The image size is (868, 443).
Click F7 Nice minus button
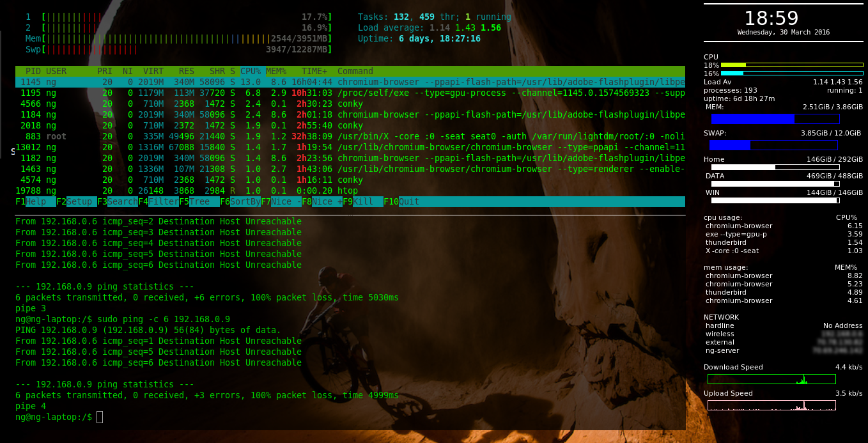click(281, 201)
